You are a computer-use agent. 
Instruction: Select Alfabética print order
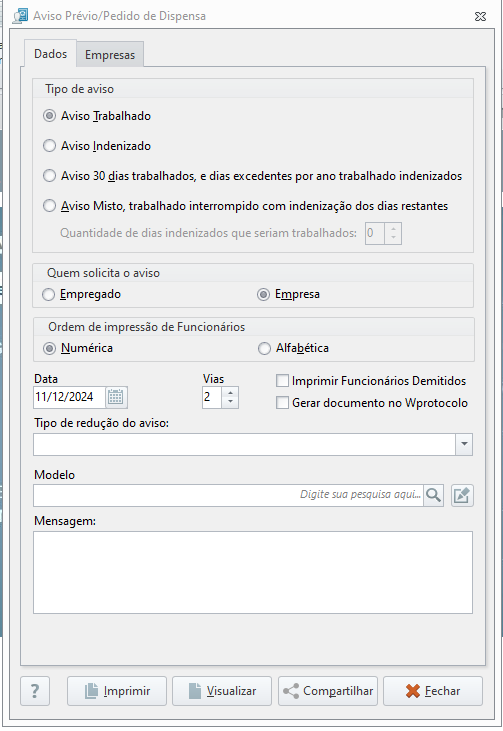coord(264,348)
